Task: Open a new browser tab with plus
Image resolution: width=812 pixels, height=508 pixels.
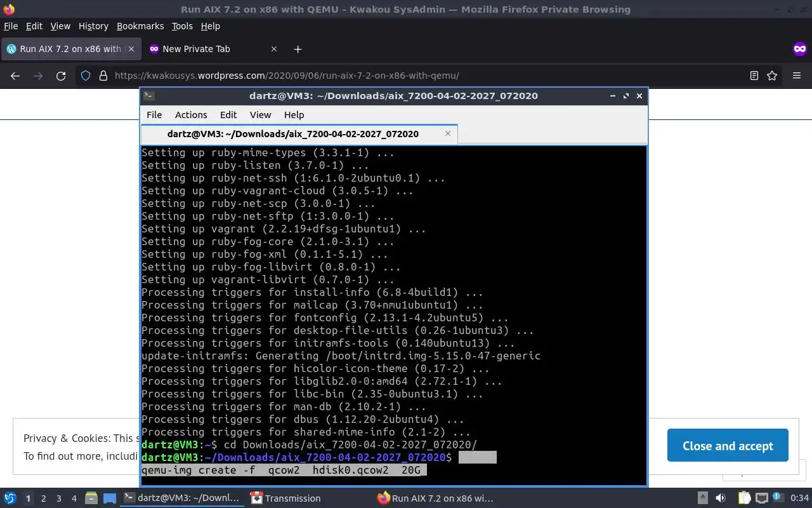Action: click(298, 49)
